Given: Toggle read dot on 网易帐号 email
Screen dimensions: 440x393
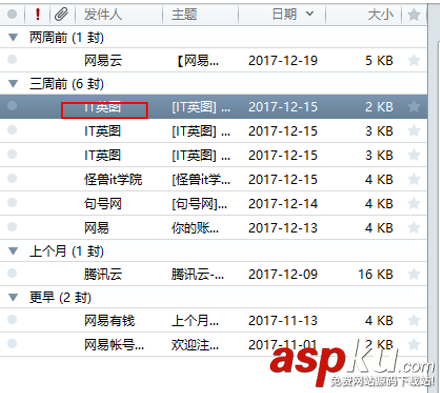Looking at the screenshot, I should (12, 343).
